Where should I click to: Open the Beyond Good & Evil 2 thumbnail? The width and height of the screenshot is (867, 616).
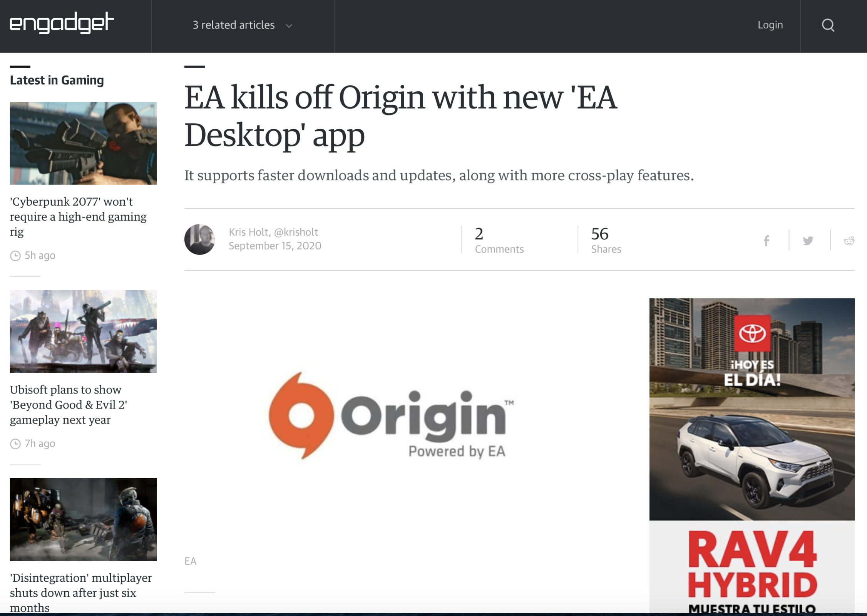click(x=83, y=331)
